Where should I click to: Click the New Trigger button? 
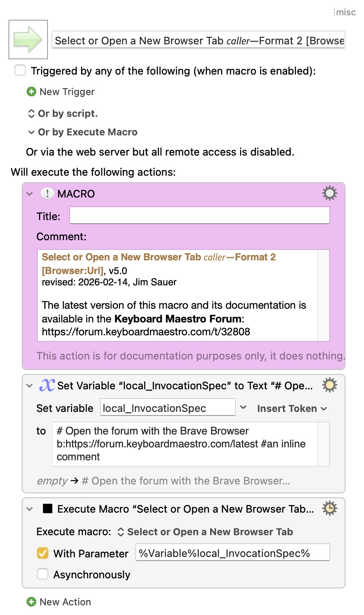point(66,92)
